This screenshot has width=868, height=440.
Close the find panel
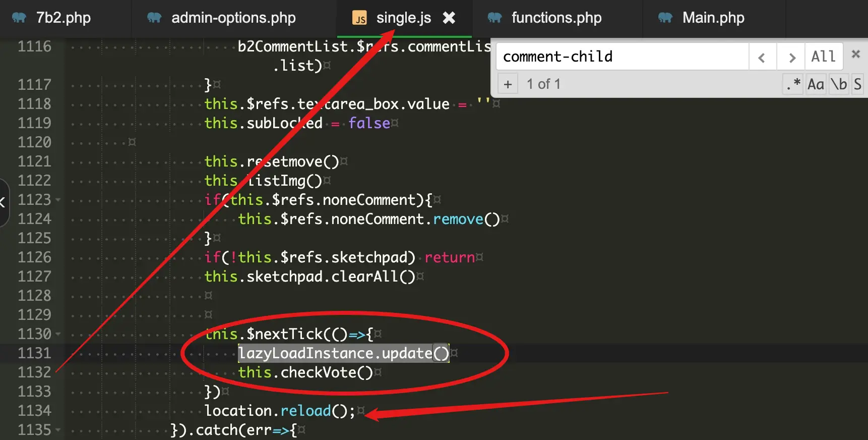pyautogui.click(x=855, y=54)
